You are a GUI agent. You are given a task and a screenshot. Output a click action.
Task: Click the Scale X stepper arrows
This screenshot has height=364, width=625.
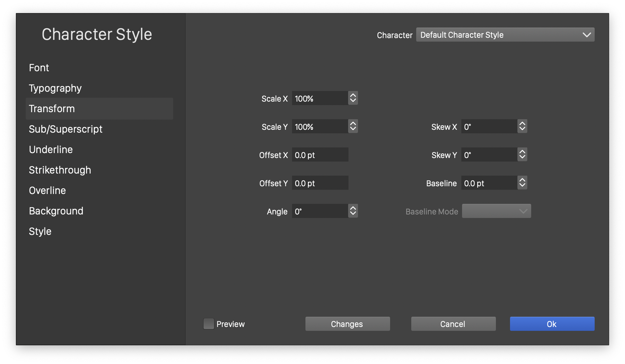click(353, 98)
